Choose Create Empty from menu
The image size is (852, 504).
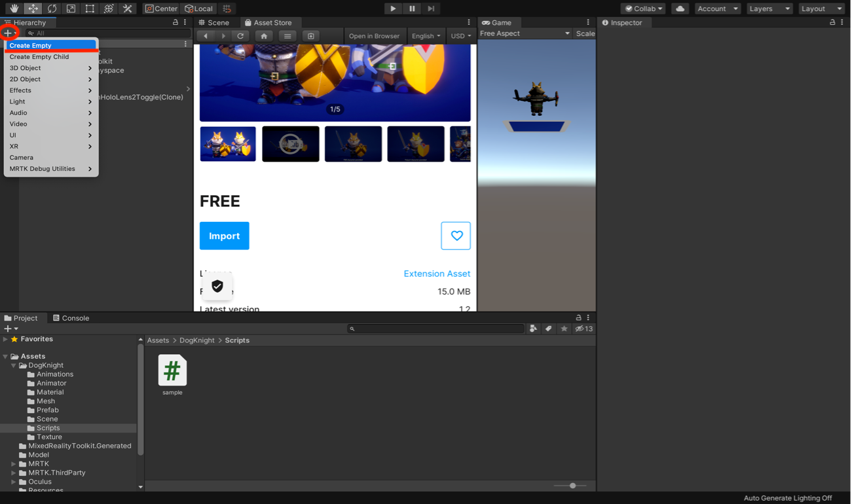point(51,46)
